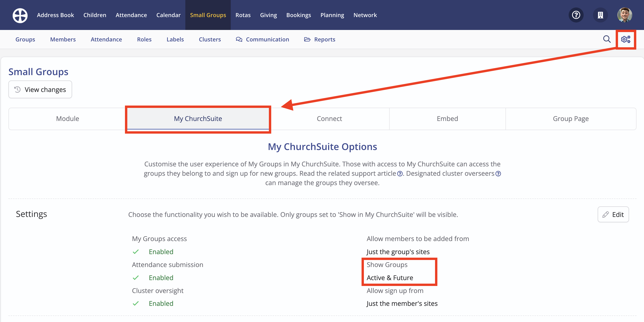
Task: Open Clusters section
Action: tap(210, 39)
